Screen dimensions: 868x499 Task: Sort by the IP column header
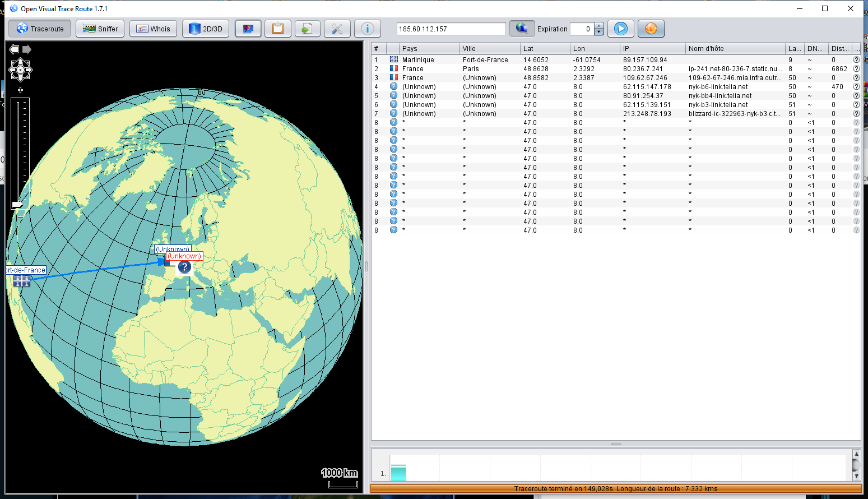click(653, 49)
